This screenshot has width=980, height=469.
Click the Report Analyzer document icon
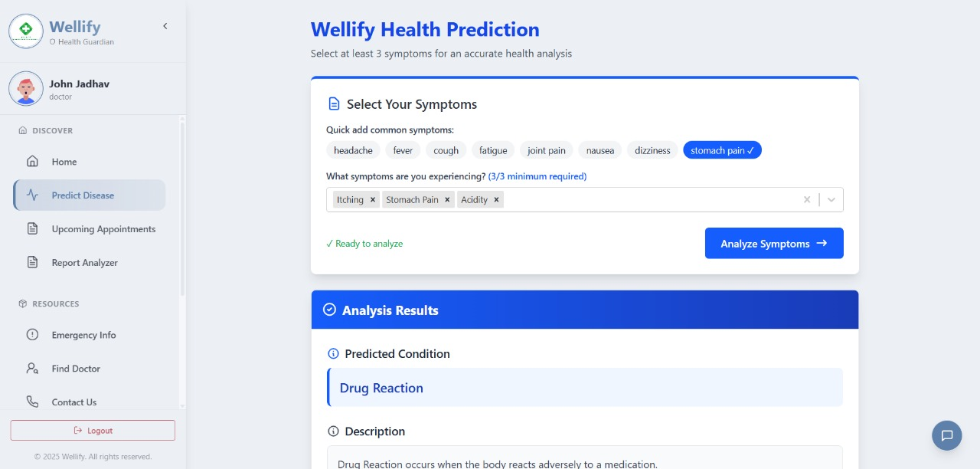click(32, 262)
